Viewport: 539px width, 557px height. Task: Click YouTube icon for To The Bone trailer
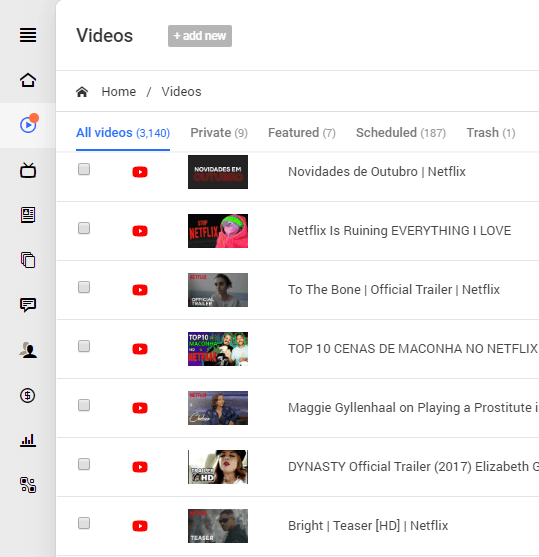coord(140,290)
